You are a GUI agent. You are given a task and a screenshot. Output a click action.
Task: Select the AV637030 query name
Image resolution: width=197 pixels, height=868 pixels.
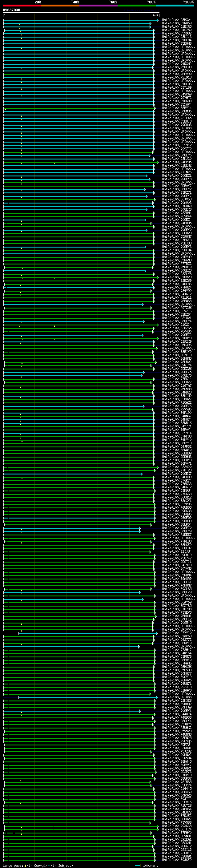point(11,10)
